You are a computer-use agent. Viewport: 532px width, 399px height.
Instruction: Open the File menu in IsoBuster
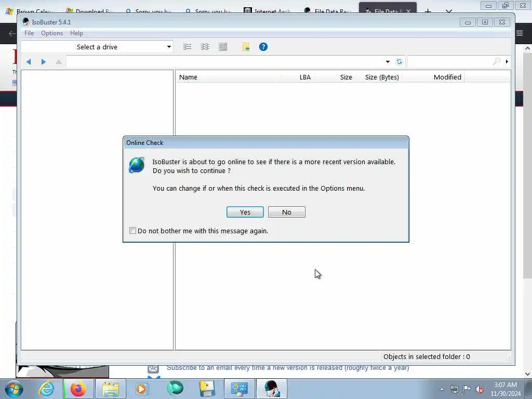pos(29,33)
